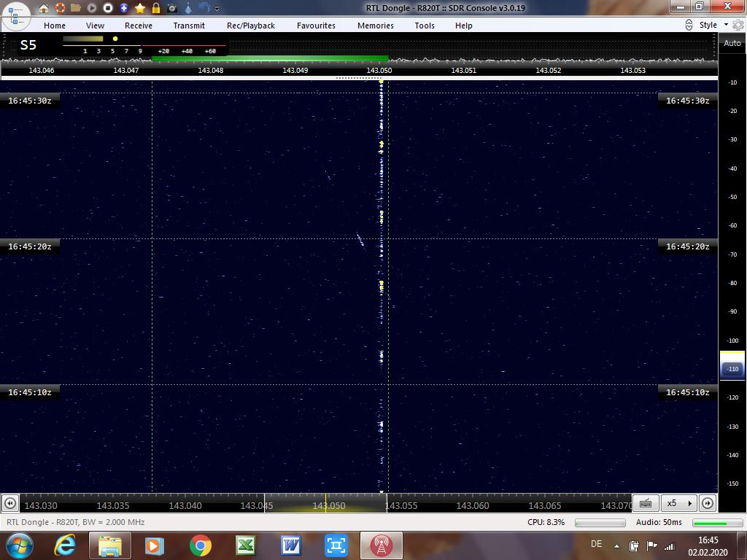Open Windows Explorer from taskbar
The width and height of the screenshot is (747, 560).
pos(110,545)
